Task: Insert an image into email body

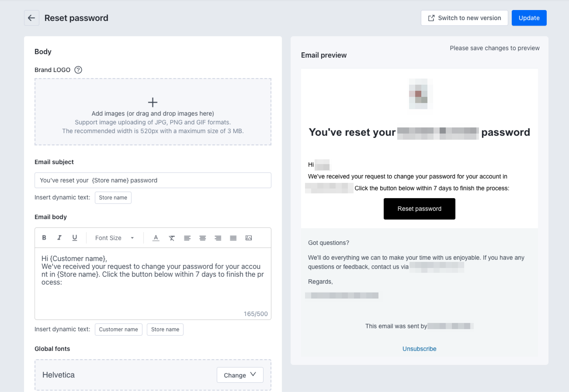Action: [x=249, y=238]
